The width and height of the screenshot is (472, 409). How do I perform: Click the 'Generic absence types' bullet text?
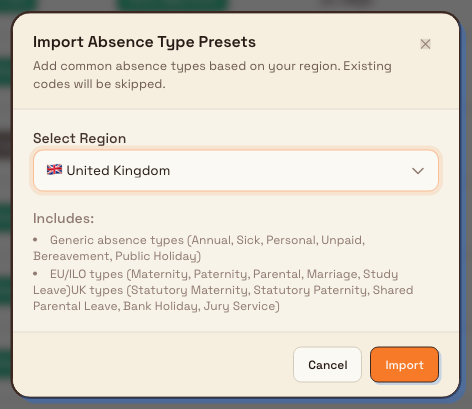pyautogui.click(x=199, y=248)
